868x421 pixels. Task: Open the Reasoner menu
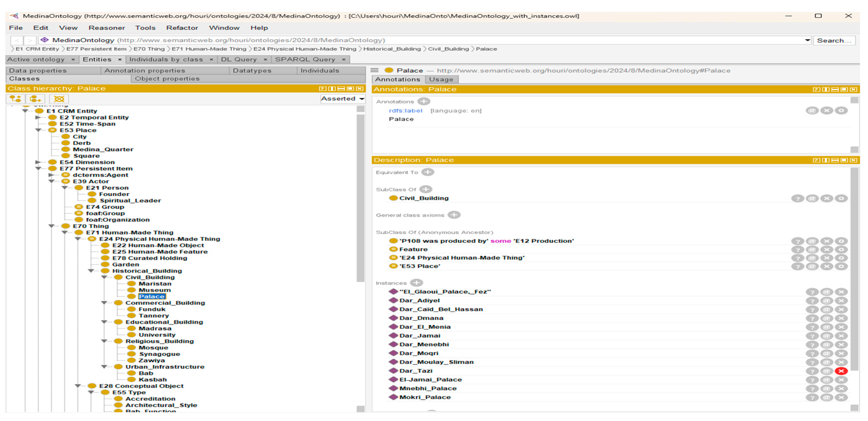(x=106, y=28)
